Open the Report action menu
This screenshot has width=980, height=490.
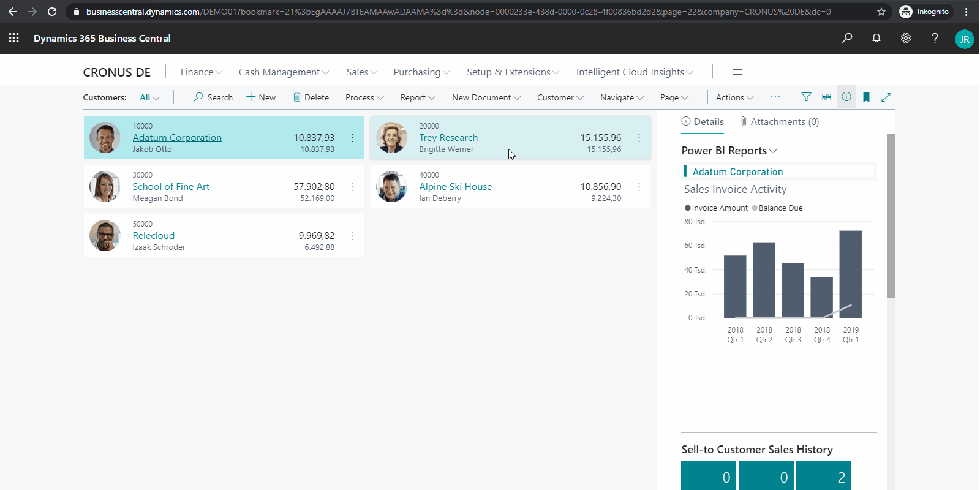coord(418,97)
